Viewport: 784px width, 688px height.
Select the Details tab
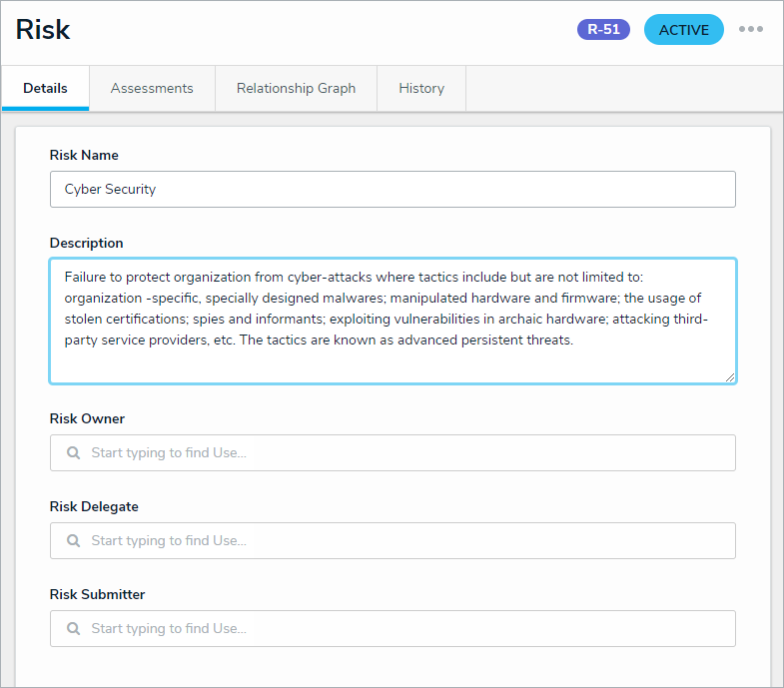click(x=45, y=88)
